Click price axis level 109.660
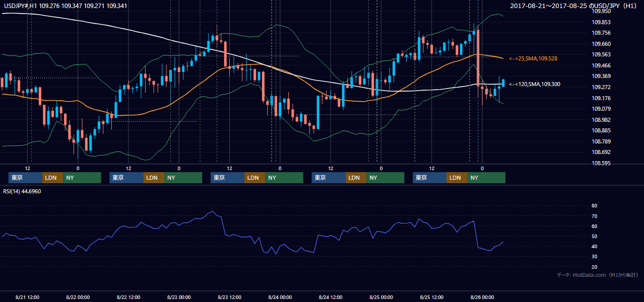This screenshot has width=644, height=302. coord(601,44)
